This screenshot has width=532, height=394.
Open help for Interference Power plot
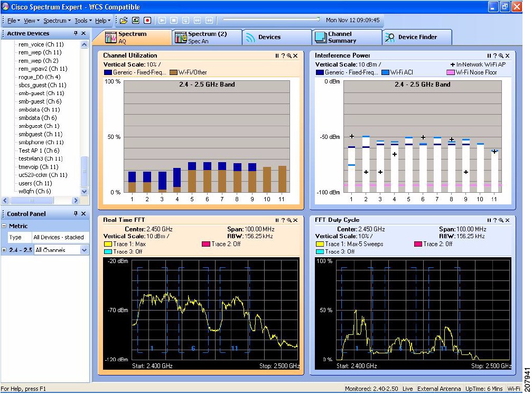(495, 55)
